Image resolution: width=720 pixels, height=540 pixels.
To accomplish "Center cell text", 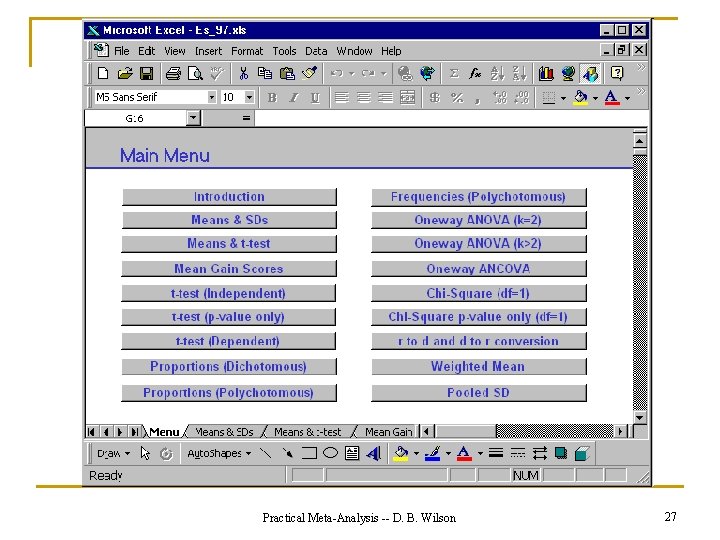I will (x=363, y=97).
